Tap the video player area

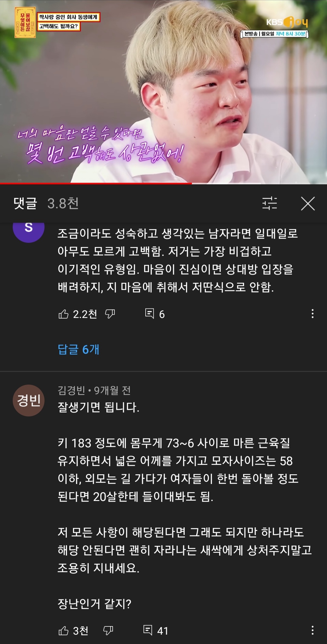tap(163, 91)
